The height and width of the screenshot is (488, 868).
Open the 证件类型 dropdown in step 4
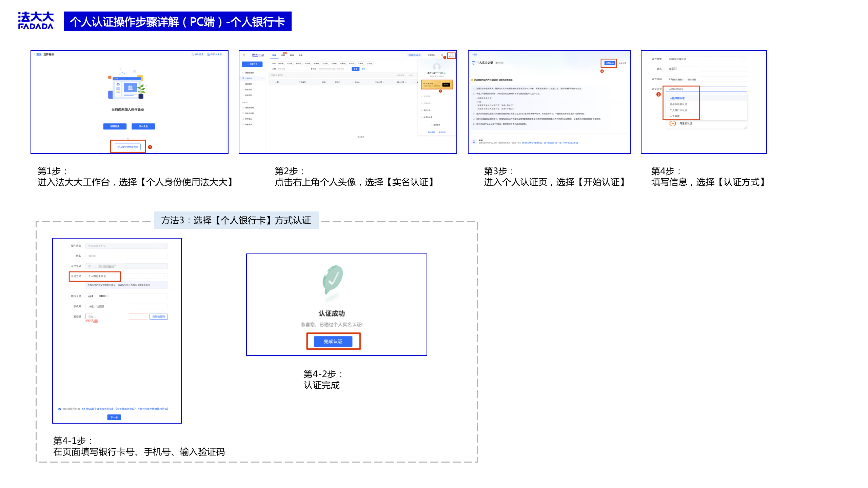point(707,59)
